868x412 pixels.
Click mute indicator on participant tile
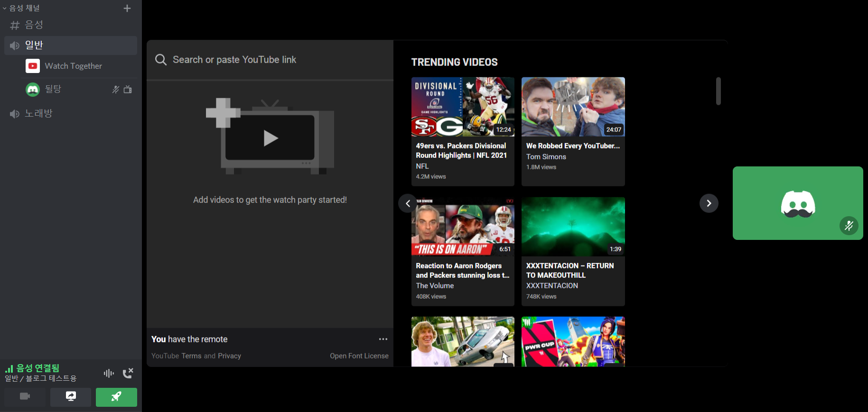849,226
